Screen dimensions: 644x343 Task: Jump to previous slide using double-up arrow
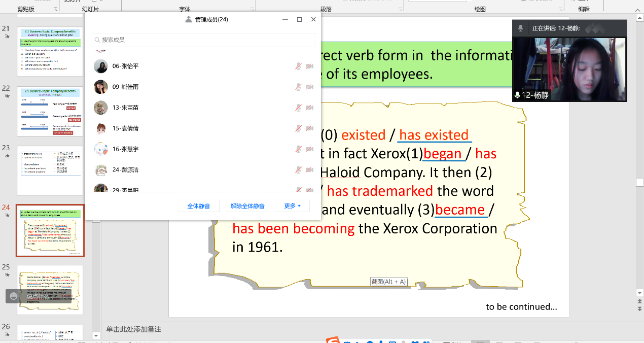point(639,301)
